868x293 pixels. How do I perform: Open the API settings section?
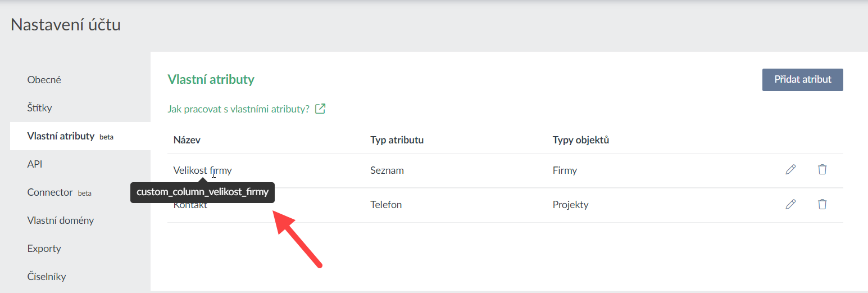click(35, 164)
